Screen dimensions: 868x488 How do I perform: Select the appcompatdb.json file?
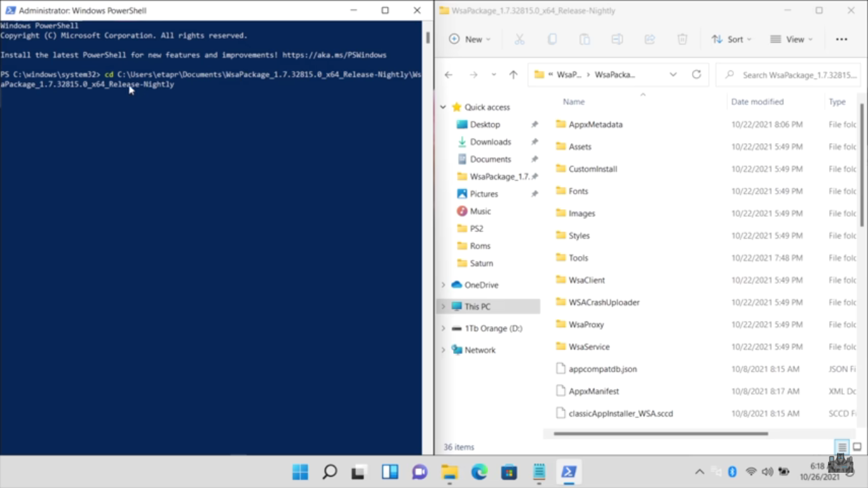[602, 369]
